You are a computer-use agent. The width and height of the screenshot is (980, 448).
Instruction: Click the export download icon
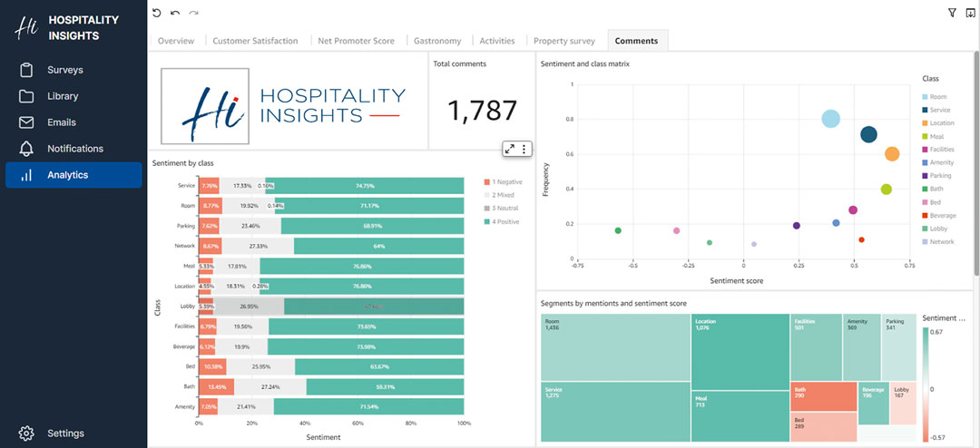(x=970, y=13)
